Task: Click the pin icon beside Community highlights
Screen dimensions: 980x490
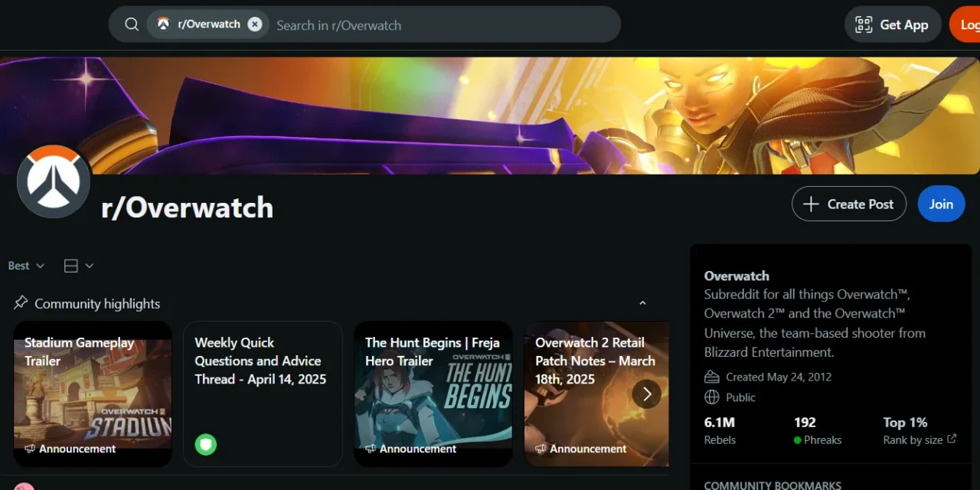Action: pos(21,302)
